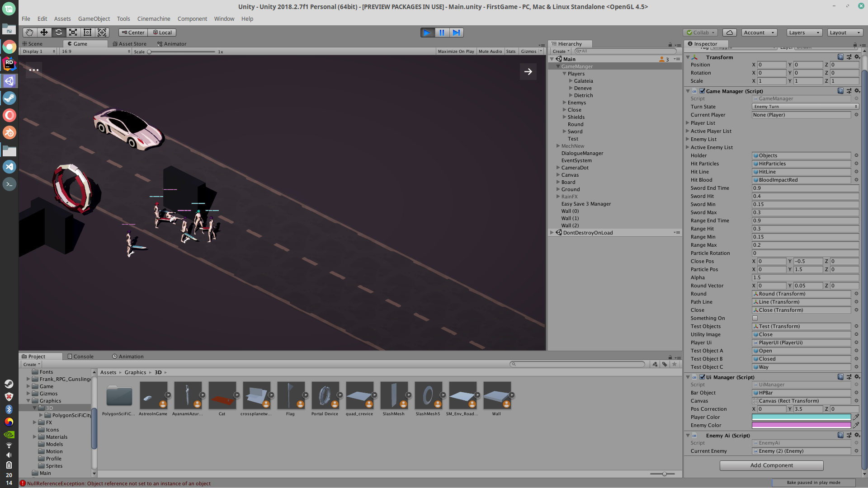Open Game Manager script help icon

(x=840, y=91)
